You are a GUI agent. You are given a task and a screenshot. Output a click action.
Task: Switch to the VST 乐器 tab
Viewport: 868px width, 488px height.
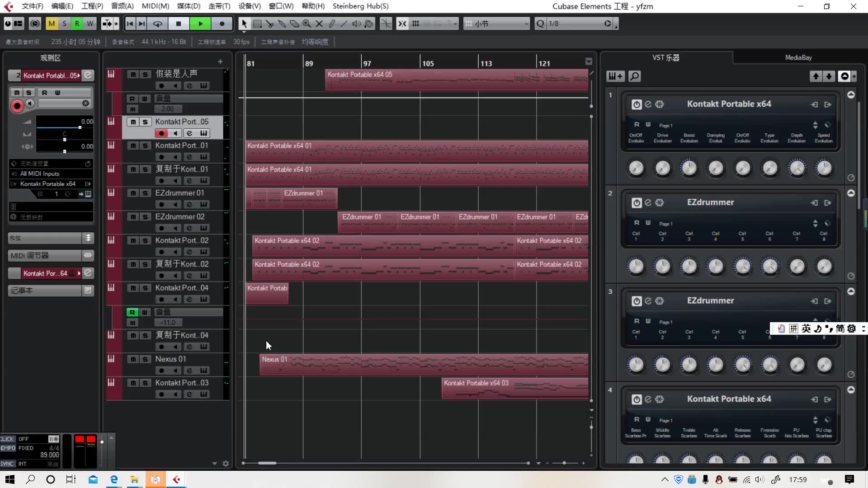pyautogui.click(x=665, y=57)
